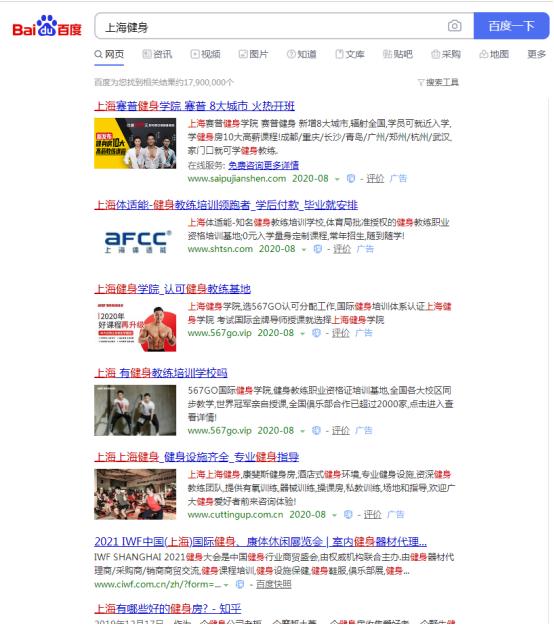Open result 上海有哪些好的健身房? - 知乎

pos(168,609)
